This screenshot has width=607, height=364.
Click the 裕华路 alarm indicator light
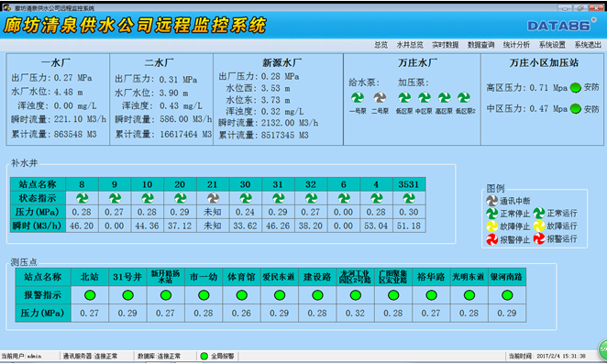tap(431, 295)
